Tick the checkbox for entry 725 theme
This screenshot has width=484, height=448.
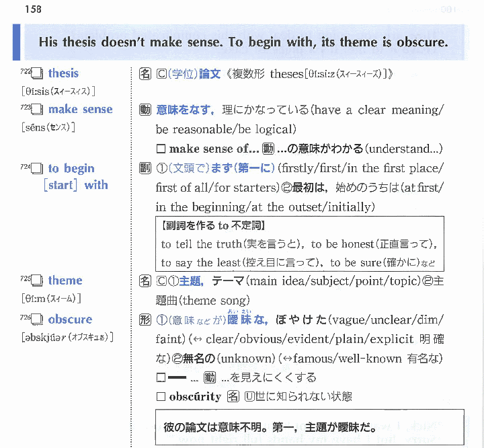pos(38,281)
